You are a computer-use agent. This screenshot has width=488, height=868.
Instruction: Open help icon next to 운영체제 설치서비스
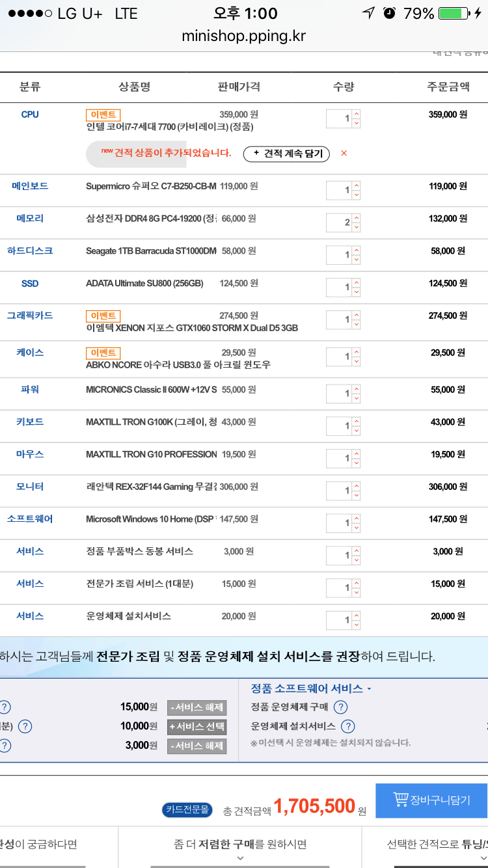click(348, 727)
